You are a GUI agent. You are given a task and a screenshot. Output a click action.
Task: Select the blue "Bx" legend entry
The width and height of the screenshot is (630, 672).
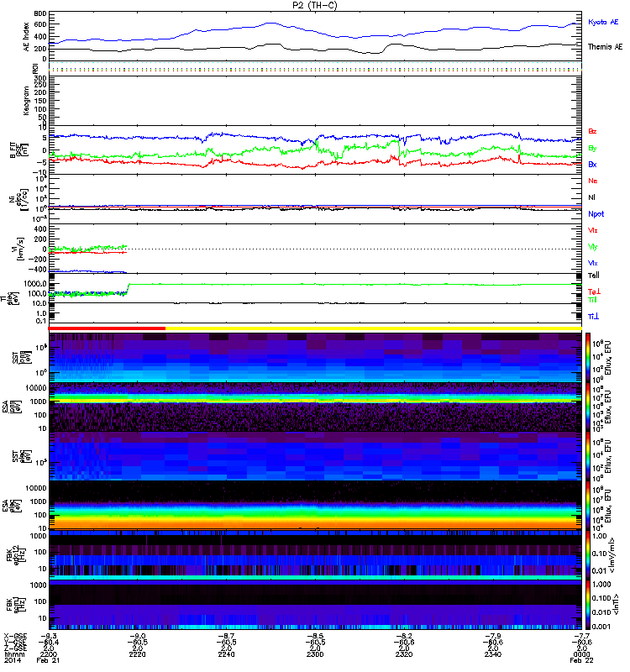[x=592, y=164]
